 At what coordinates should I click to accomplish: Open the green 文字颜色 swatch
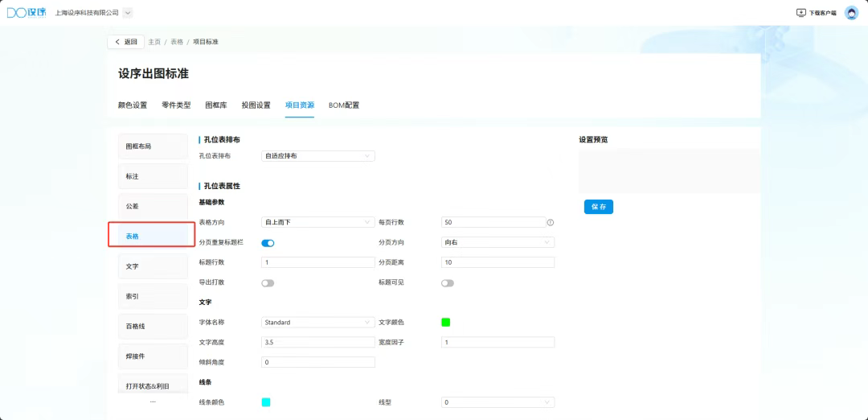click(x=445, y=323)
